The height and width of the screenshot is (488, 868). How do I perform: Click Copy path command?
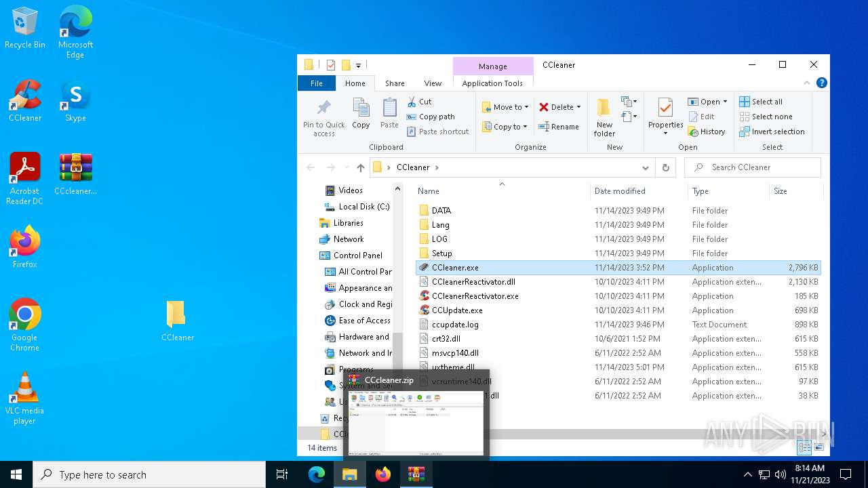pyautogui.click(x=431, y=117)
